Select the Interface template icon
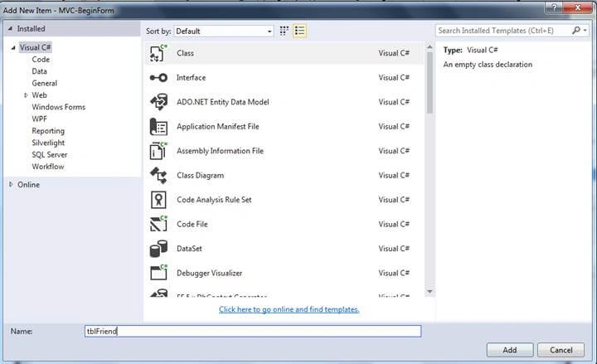Image resolution: width=597 pixels, height=364 pixels. pos(158,78)
